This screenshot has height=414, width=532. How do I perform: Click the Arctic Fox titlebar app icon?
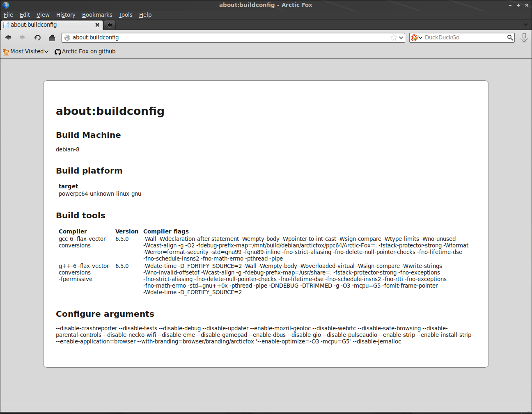click(6, 5)
